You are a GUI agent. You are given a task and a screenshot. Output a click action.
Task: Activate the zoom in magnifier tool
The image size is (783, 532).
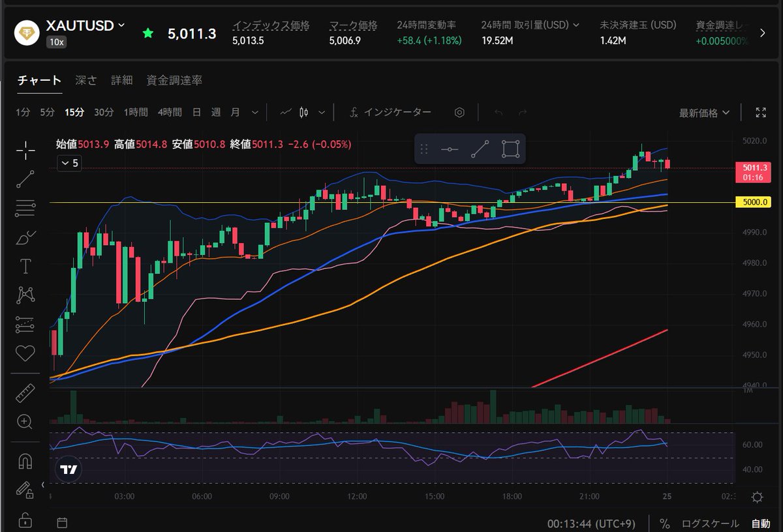pos(25,422)
